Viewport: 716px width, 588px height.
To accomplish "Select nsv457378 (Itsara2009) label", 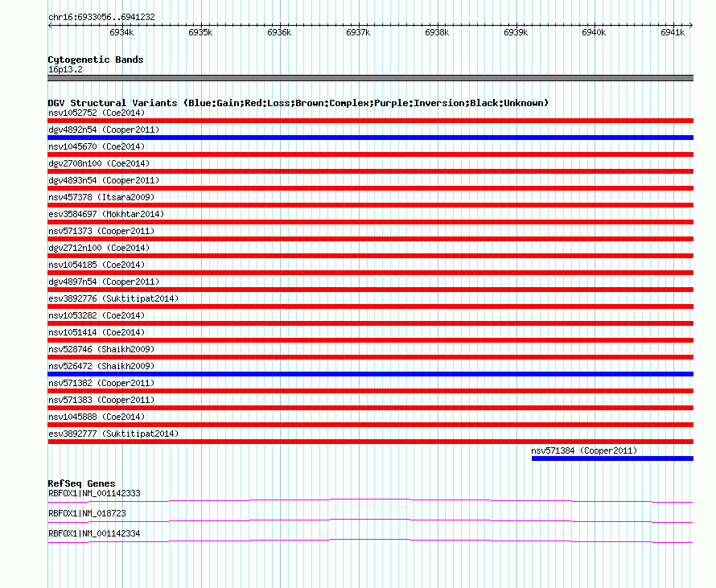I will (x=101, y=197).
